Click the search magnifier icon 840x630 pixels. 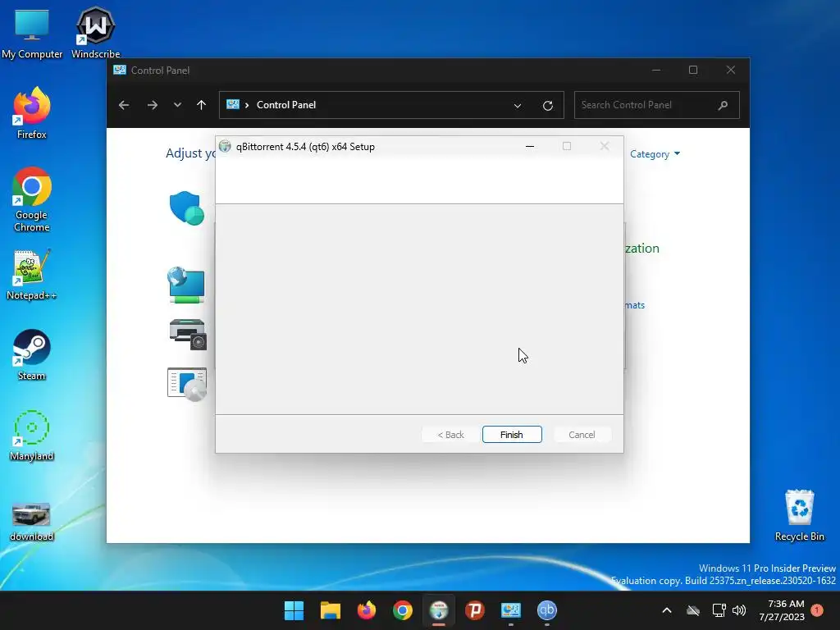pos(724,105)
